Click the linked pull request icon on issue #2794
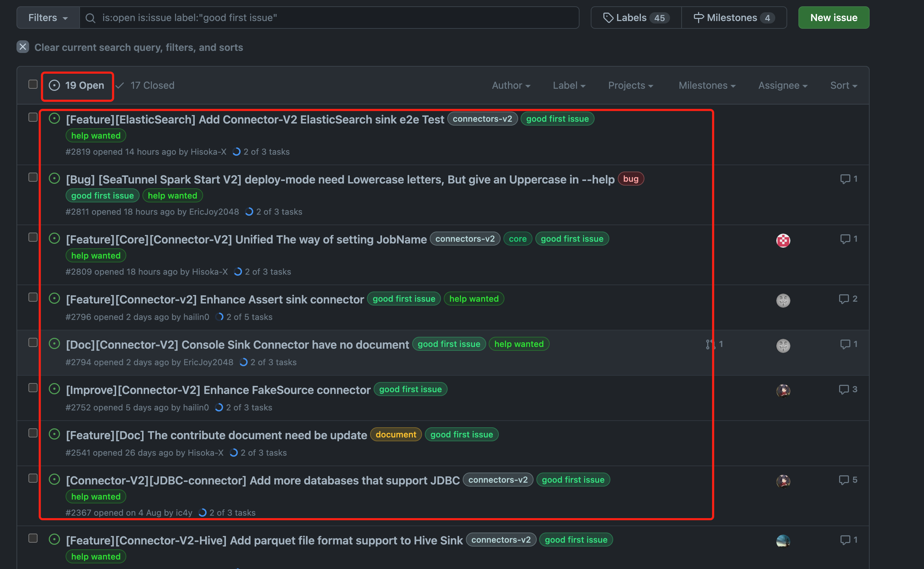This screenshot has height=569, width=924. point(710,344)
